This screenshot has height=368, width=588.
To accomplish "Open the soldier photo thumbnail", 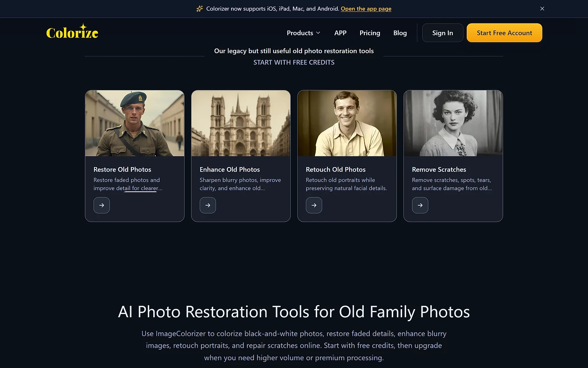I will tap(135, 123).
